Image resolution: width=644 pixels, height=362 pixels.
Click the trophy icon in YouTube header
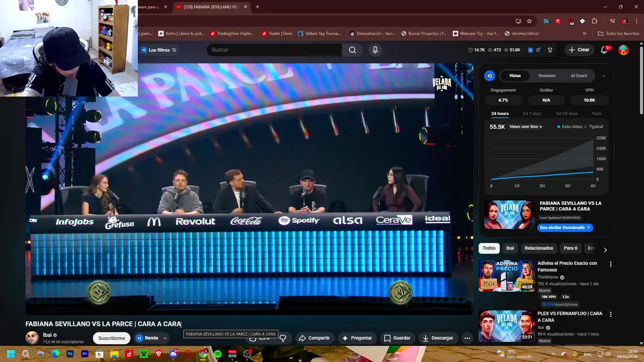click(x=550, y=50)
